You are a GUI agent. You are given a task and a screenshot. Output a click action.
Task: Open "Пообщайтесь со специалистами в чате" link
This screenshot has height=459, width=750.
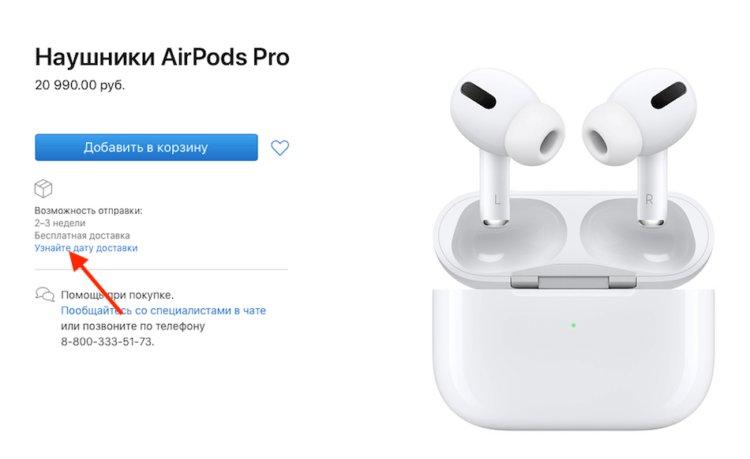pyautogui.click(x=163, y=310)
